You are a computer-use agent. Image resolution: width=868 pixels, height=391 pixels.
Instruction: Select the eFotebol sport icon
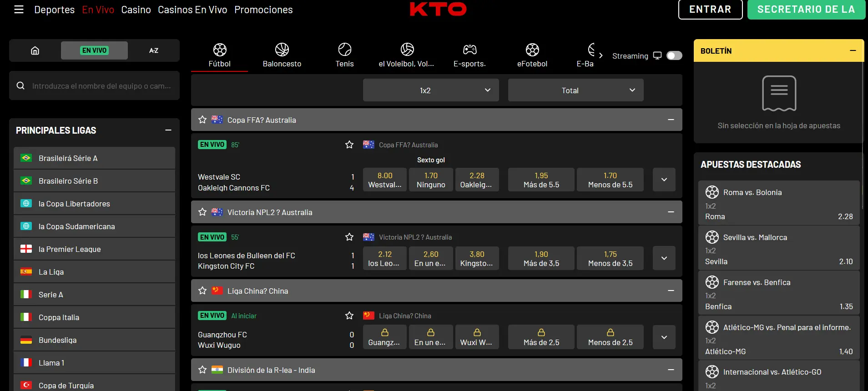pyautogui.click(x=532, y=50)
